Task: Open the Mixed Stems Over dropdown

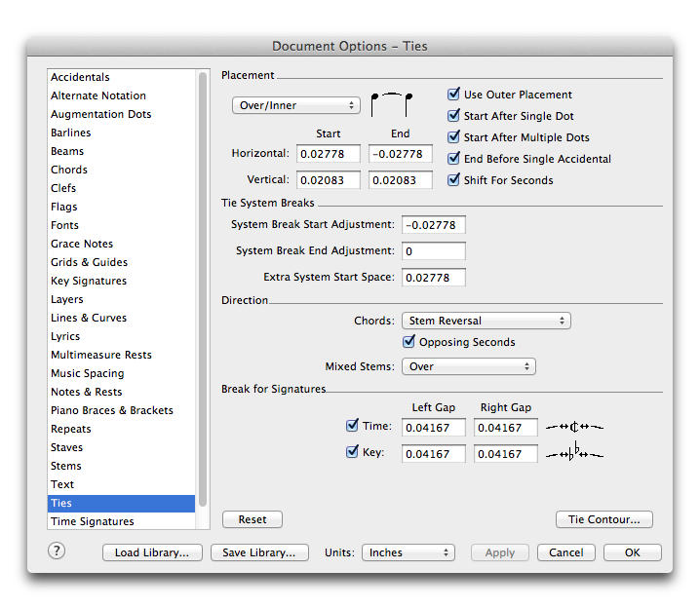Action: click(469, 366)
